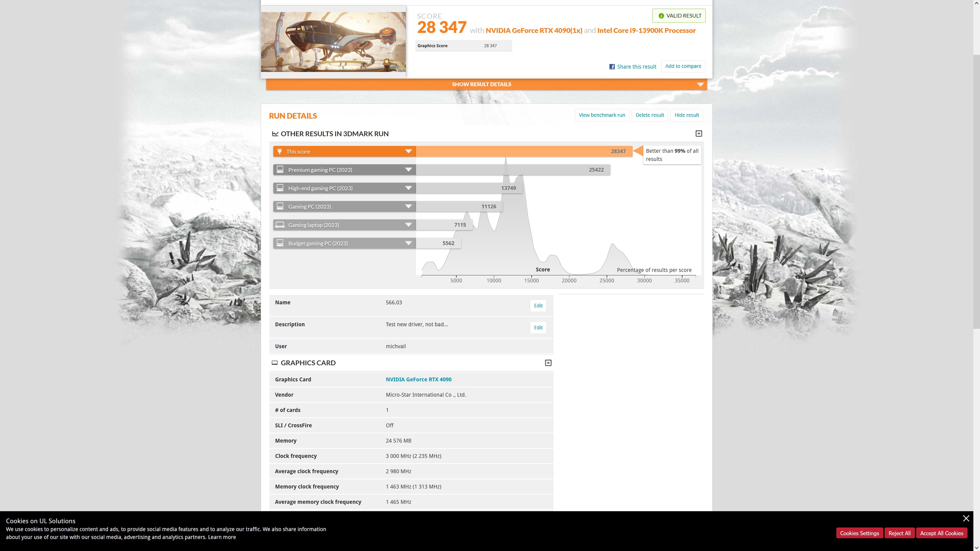The height and width of the screenshot is (551, 980).
Task: Edit the Description field
Action: [538, 327]
